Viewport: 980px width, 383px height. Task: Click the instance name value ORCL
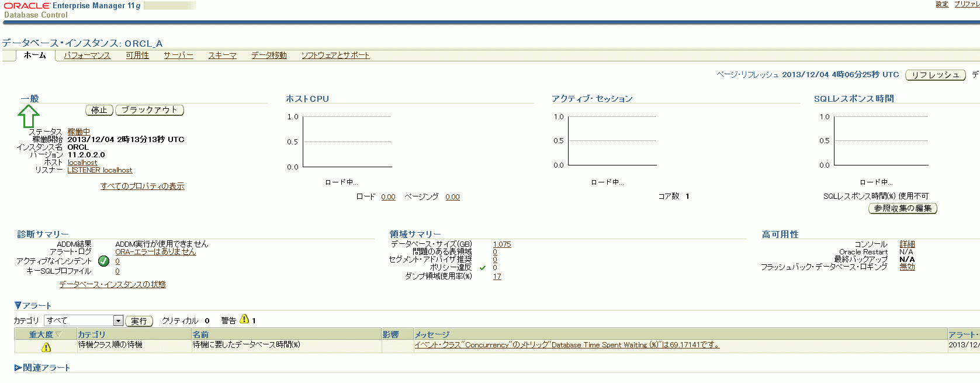click(x=78, y=147)
